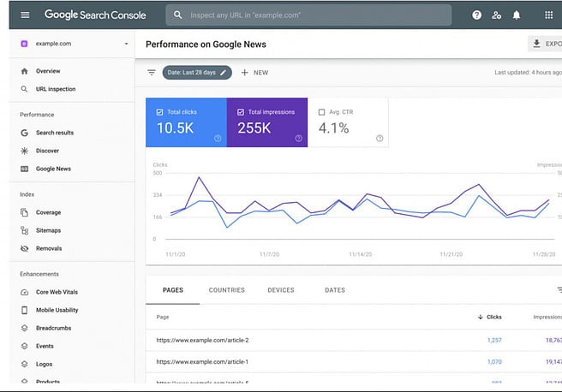Click the Core Web Vitals gauge icon
Screen dimensions: 562x392
click(24, 292)
